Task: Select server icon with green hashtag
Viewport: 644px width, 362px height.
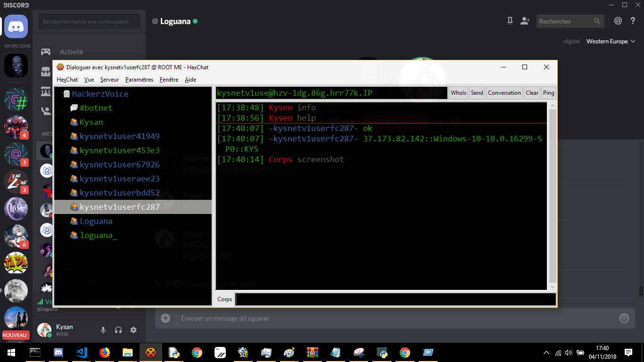Action: pyautogui.click(x=16, y=99)
